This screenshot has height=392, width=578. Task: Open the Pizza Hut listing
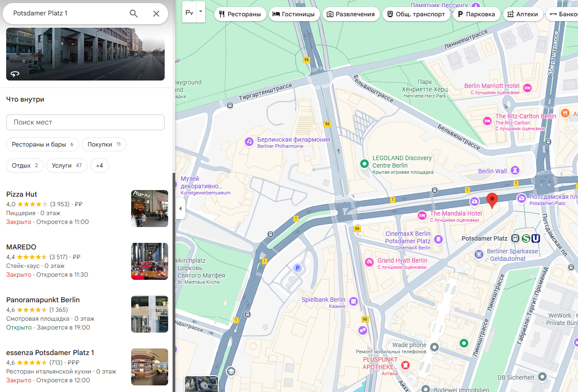66,208
